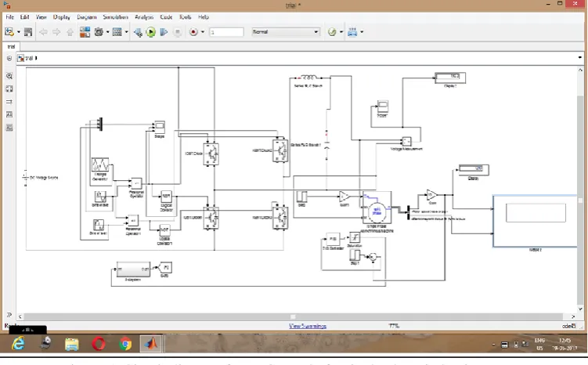The height and width of the screenshot is (365, 588).
Task: Click the Stop simulation button
Action: (178, 32)
